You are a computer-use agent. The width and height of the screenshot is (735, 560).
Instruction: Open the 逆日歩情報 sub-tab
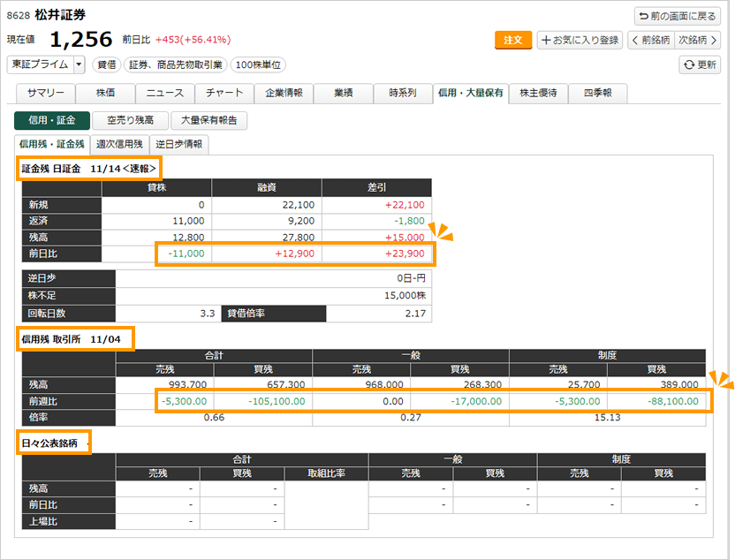tap(179, 144)
